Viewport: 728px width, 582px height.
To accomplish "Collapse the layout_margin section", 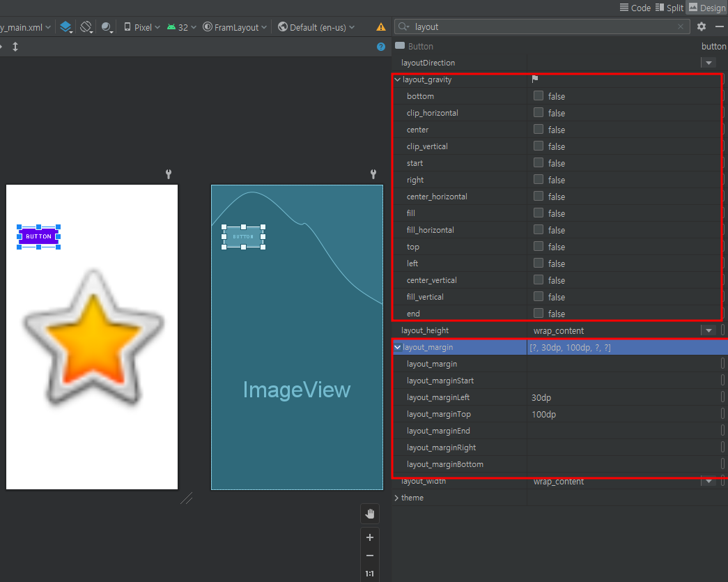I will tap(397, 347).
